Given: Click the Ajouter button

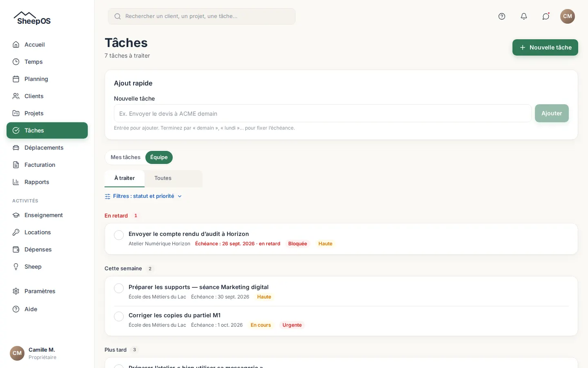Looking at the screenshot, I should [552, 113].
